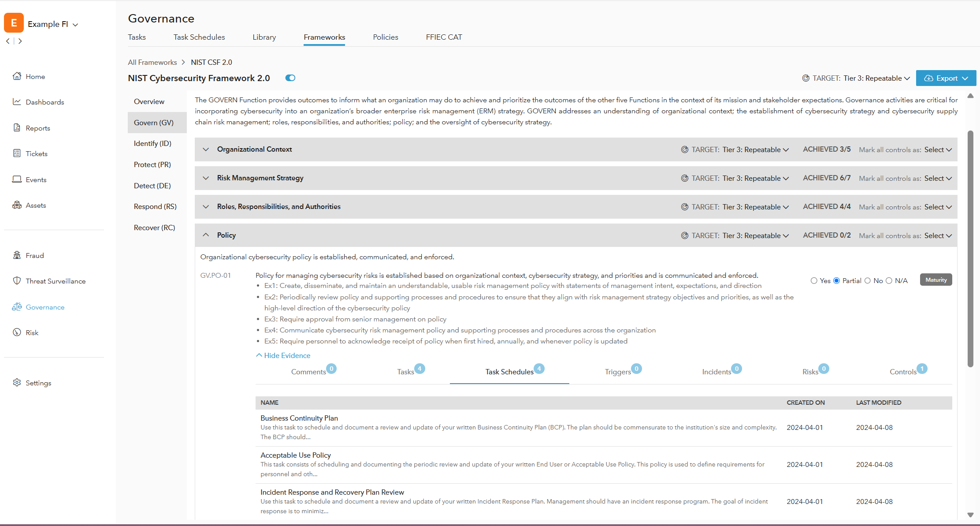Toggle the NIST Cybersecurity Framework switch
Image resolution: width=980 pixels, height=526 pixels.
[290, 78]
